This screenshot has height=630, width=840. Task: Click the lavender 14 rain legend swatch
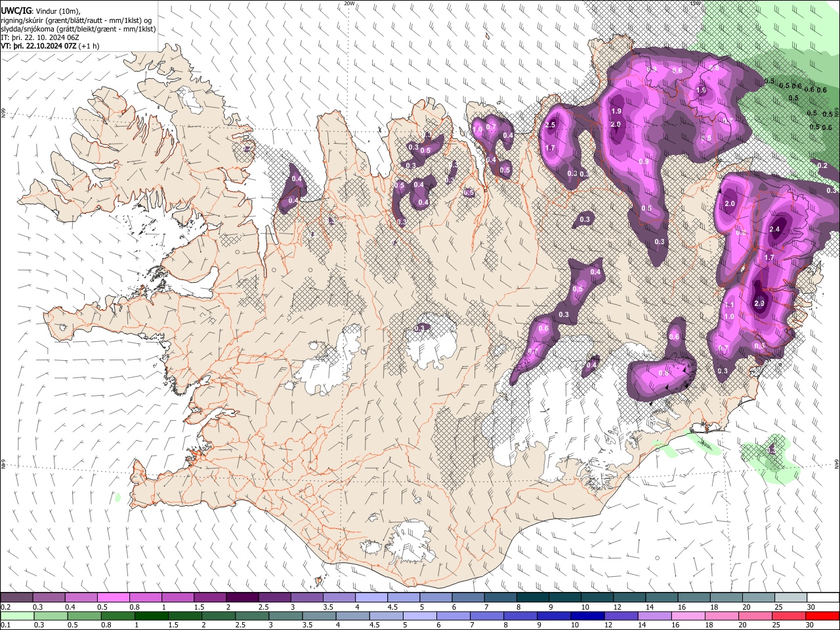(x=654, y=616)
